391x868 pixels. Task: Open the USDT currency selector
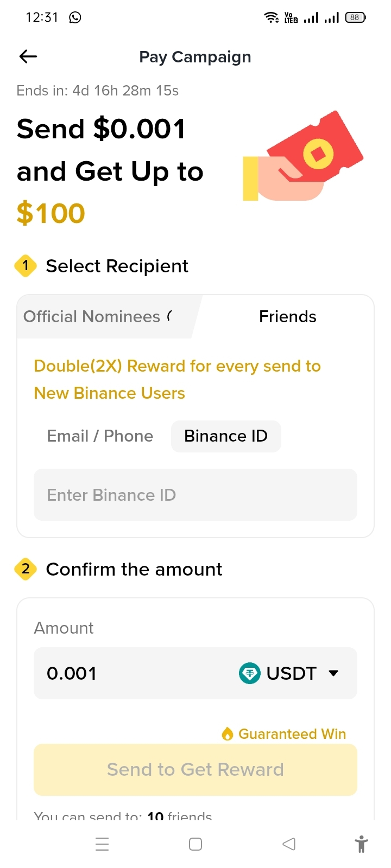[289, 673]
